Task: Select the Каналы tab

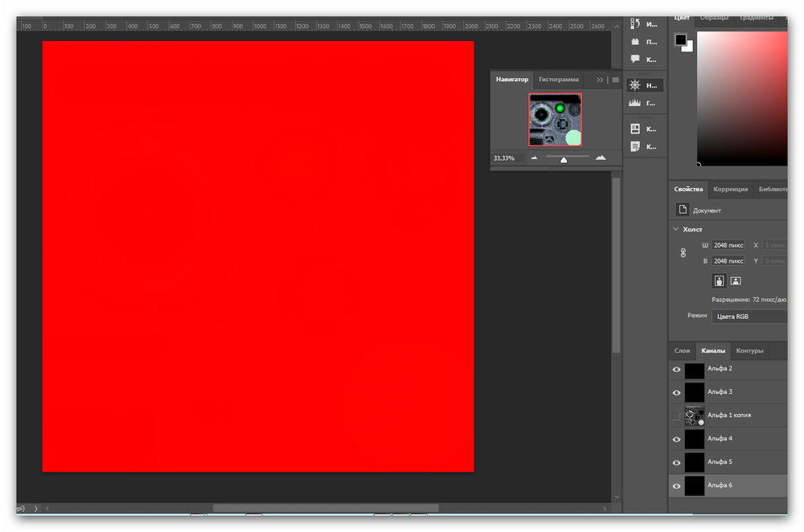Action: pos(713,350)
